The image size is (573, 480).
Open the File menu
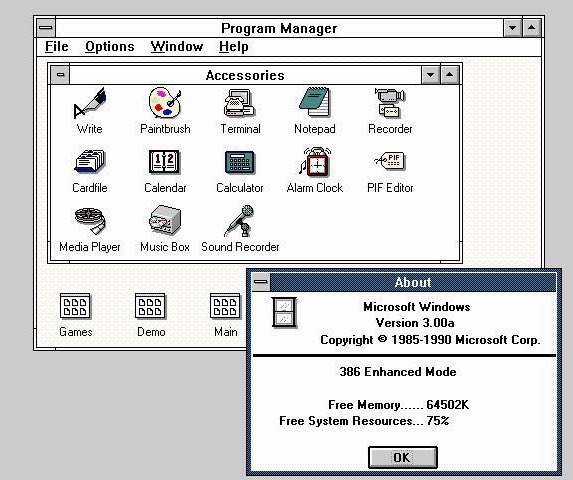point(57,47)
